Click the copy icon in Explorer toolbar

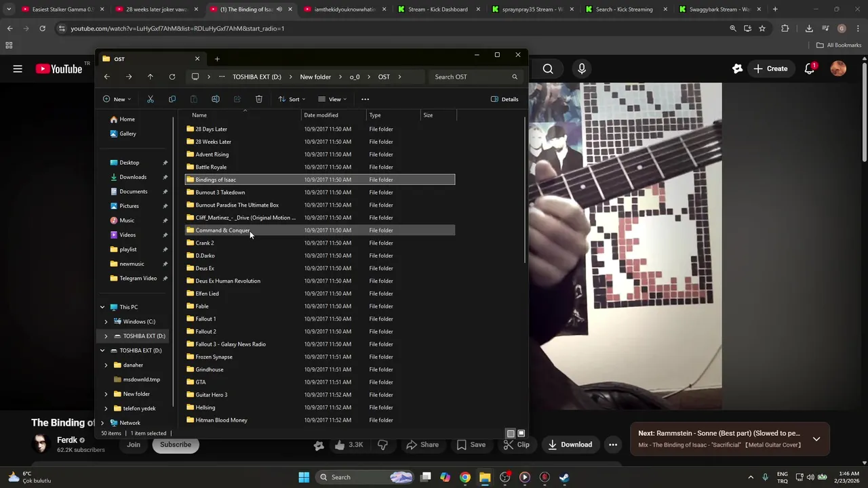(x=172, y=99)
